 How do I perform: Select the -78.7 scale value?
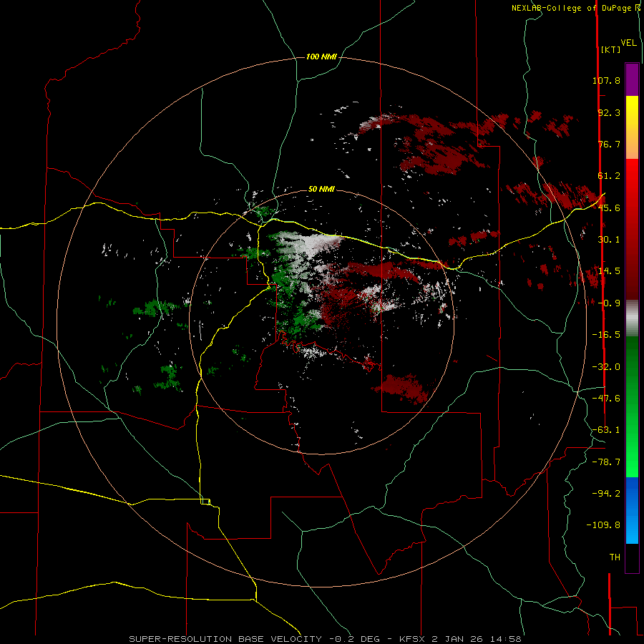pos(606,462)
